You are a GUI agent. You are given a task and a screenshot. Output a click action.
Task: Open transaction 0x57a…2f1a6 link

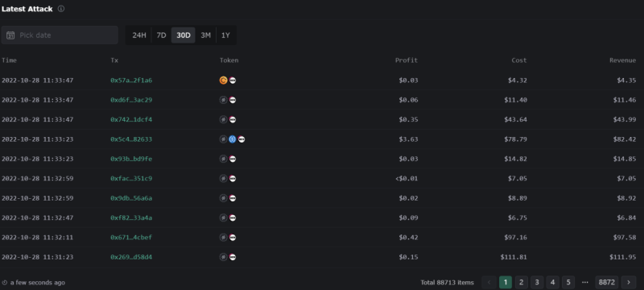point(131,81)
